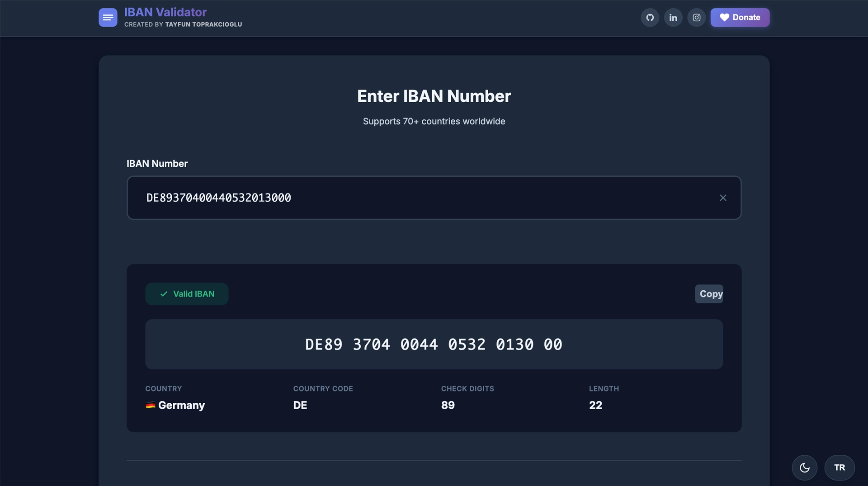Clear the IBAN input with the X
The image size is (868, 486).
(723, 198)
